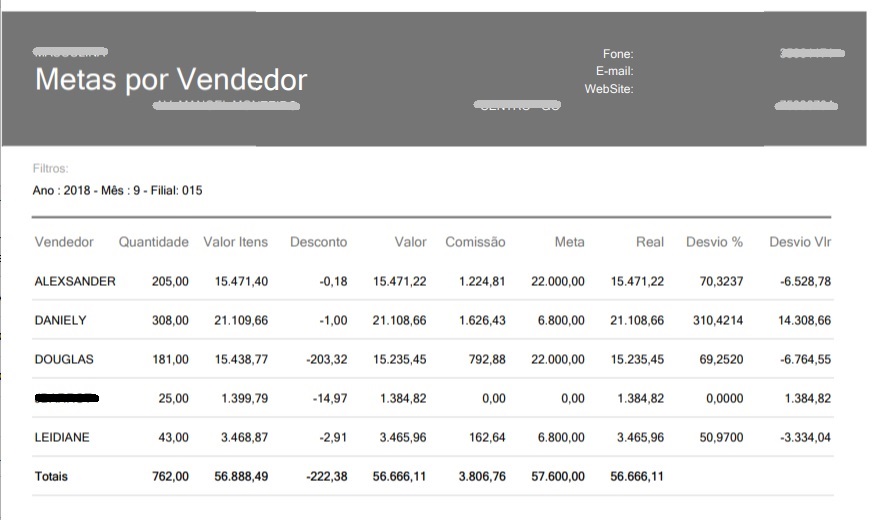Select the Comissão column header
Image resolution: width=873 pixels, height=520 pixels.
tap(475, 242)
